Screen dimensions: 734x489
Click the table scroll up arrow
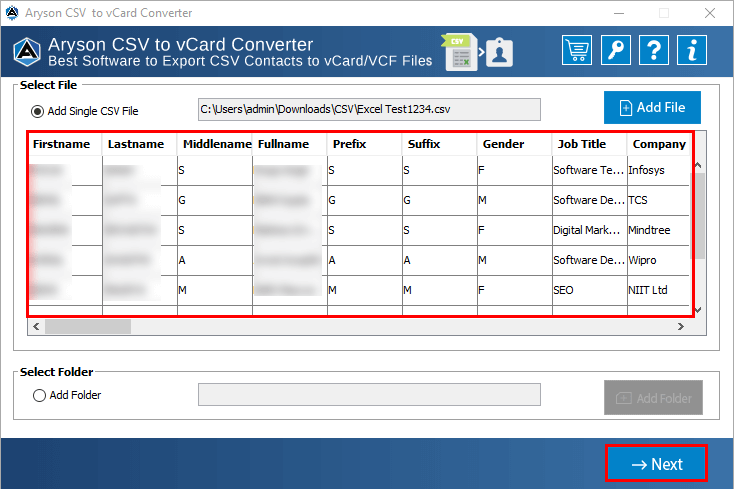[698, 165]
